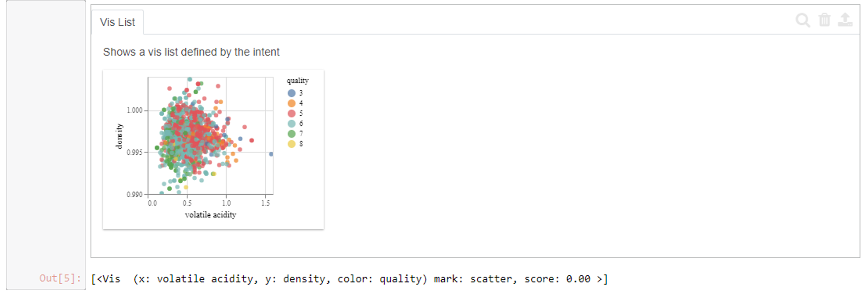868x293 pixels.
Task: Click the trash delete icon
Action: click(825, 20)
